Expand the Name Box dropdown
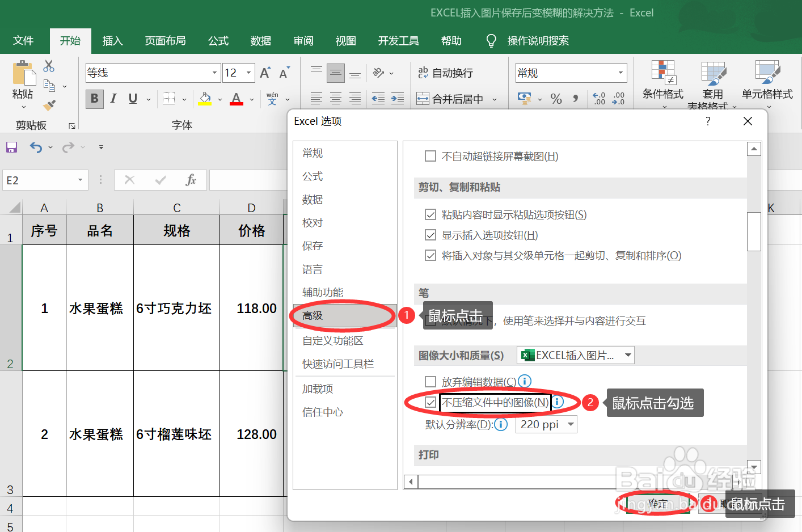 pyautogui.click(x=80, y=180)
